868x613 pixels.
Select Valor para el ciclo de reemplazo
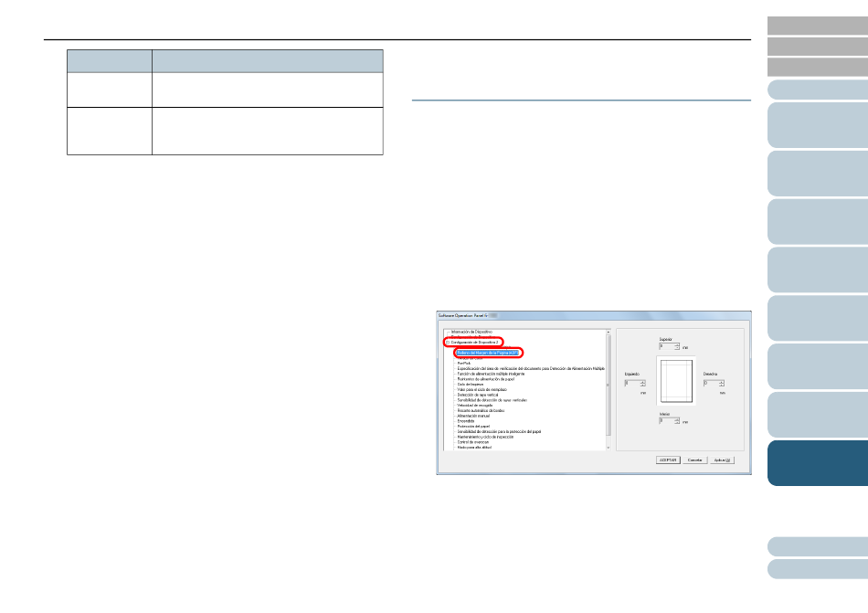482,389
